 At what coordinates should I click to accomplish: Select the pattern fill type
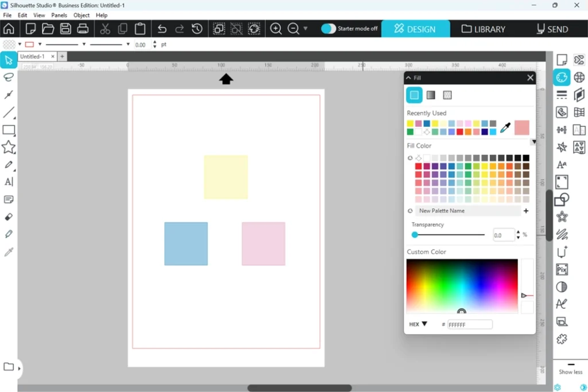click(447, 95)
